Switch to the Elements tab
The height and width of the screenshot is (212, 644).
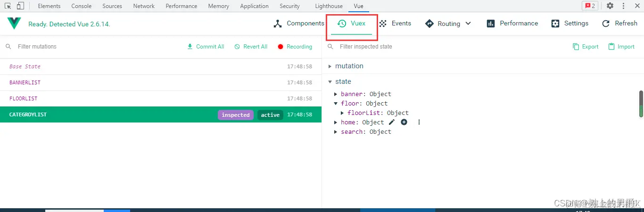click(x=49, y=6)
